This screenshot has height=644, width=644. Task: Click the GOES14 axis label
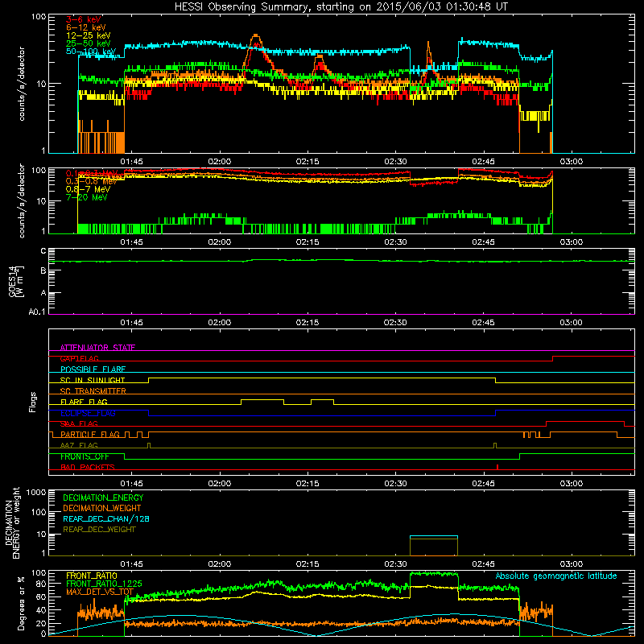coord(12,281)
